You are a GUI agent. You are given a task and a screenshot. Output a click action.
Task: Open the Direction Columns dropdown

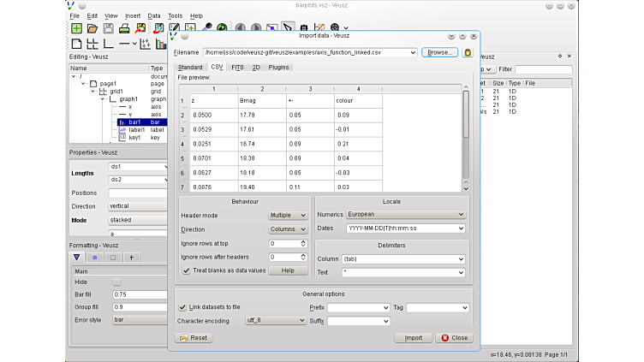[288, 229]
